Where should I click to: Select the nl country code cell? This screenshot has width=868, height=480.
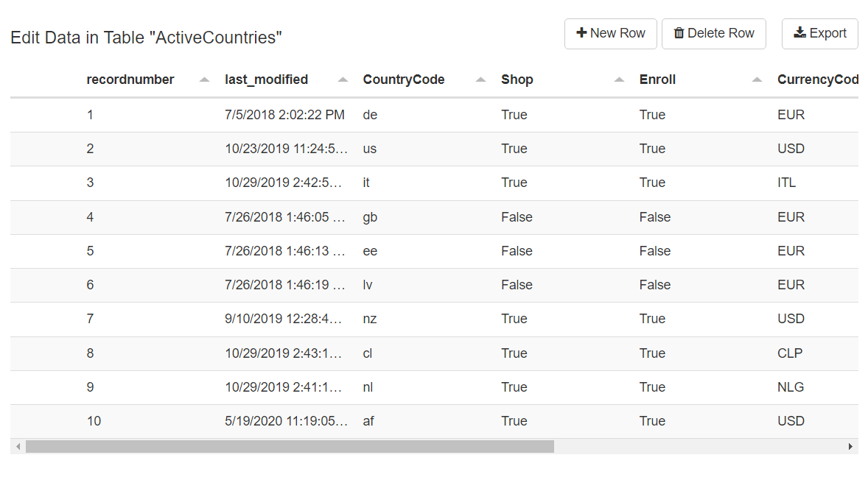coord(368,387)
